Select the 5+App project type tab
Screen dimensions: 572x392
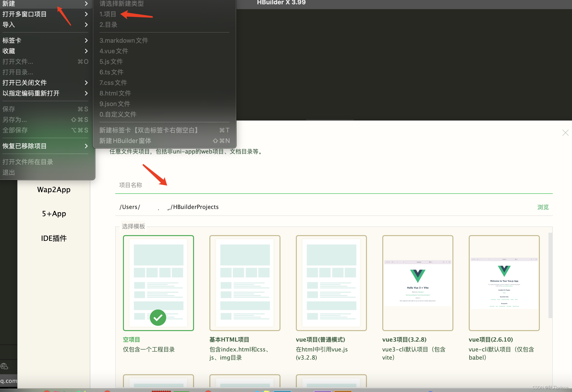(x=54, y=214)
